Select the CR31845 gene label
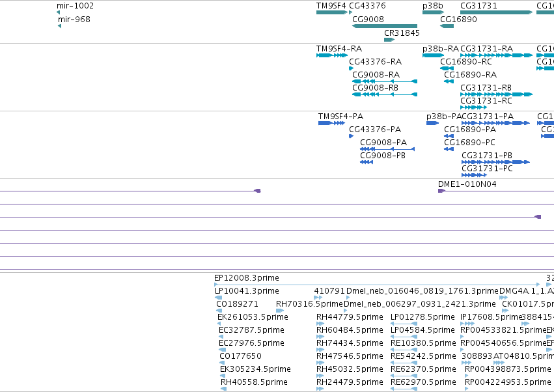The width and height of the screenshot is (554, 392). pos(402,33)
